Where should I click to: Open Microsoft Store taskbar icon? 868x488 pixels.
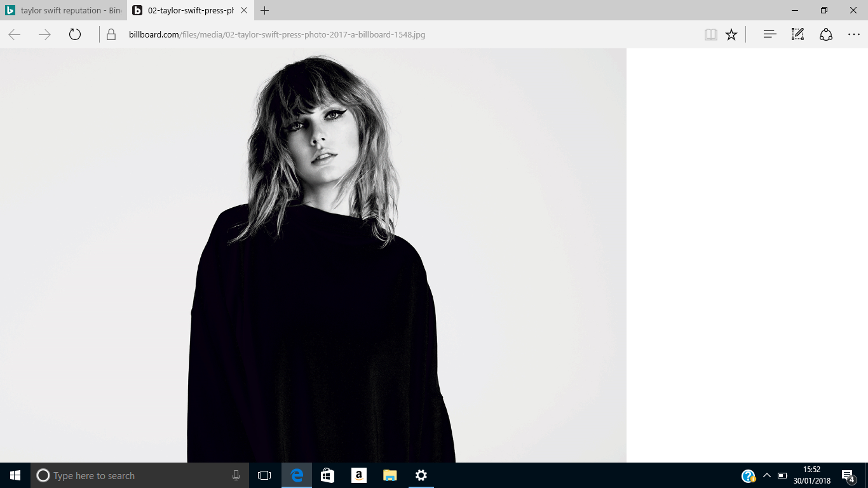(328, 475)
